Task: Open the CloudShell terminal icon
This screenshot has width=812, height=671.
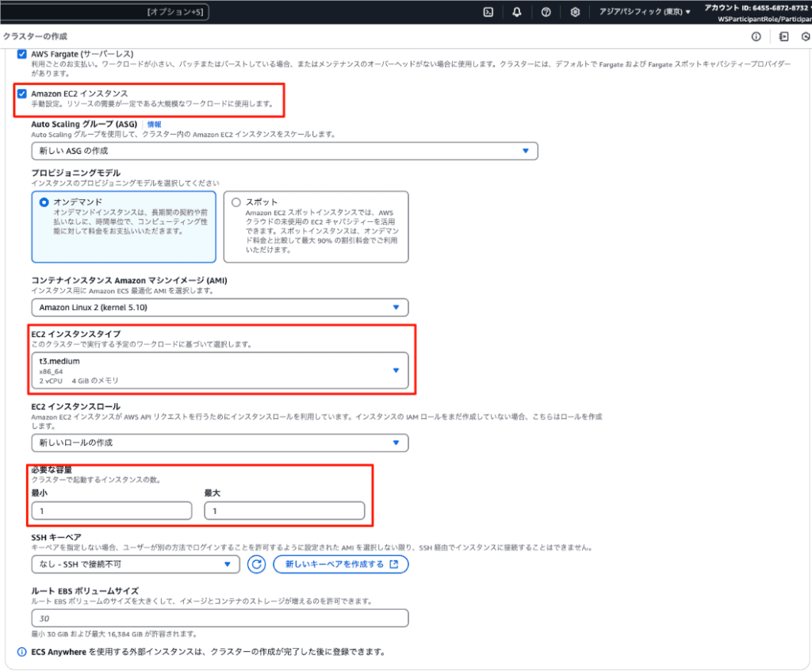Action: (x=490, y=12)
